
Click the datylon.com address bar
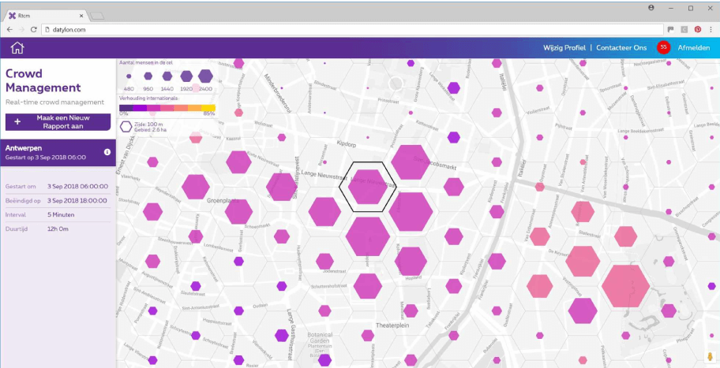[352, 29]
